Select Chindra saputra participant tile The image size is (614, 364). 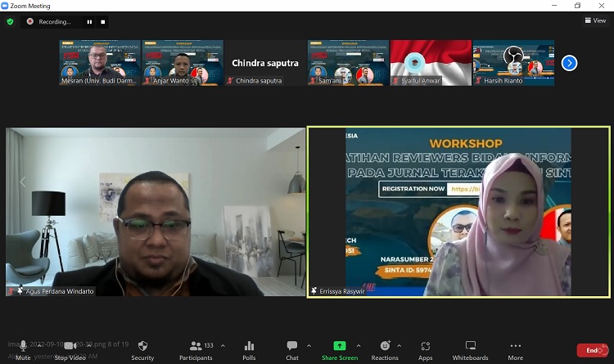click(265, 63)
